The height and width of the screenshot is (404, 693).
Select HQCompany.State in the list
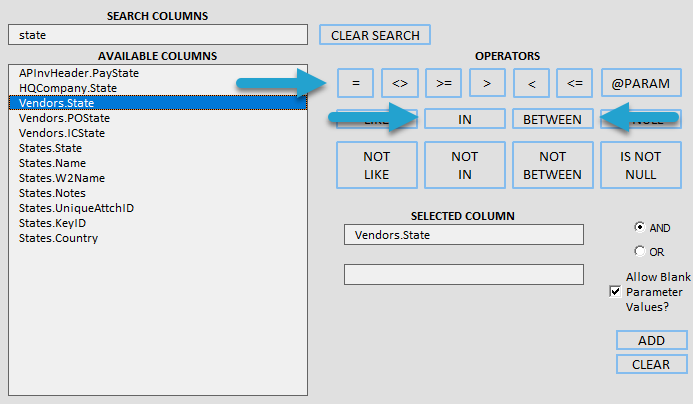(158, 88)
